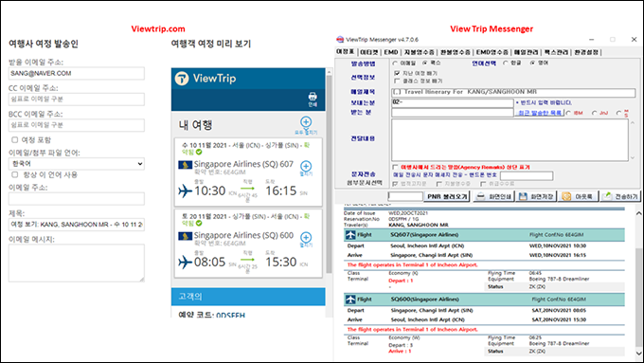Viewport: 644px width, 363px height.
Task: Click the message textarea scroll down arrow
Action: point(633,157)
